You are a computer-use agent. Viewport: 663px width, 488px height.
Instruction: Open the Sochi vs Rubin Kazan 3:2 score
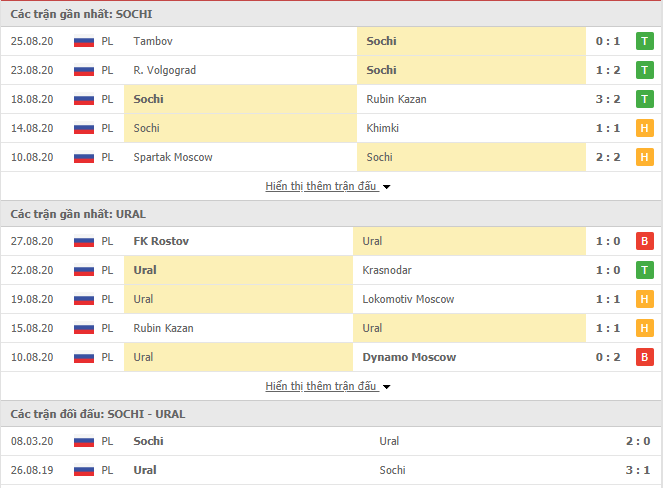608,99
